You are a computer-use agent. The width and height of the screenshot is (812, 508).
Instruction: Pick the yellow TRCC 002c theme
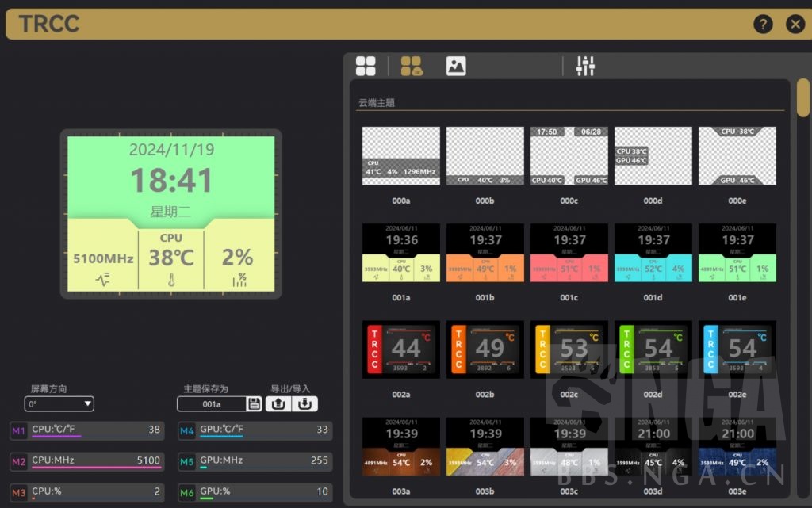pos(569,349)
